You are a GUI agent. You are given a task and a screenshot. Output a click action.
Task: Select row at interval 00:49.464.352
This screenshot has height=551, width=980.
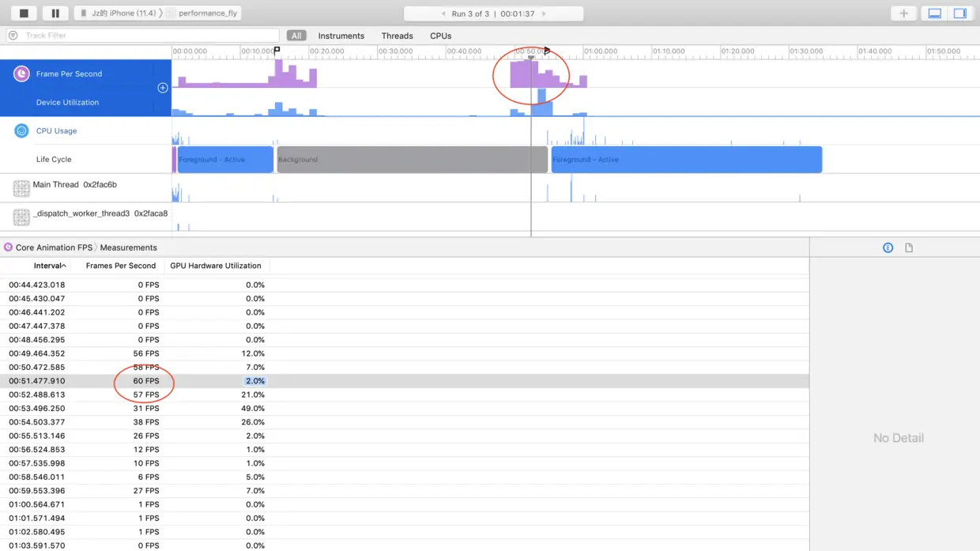click(x=404, y=353)
